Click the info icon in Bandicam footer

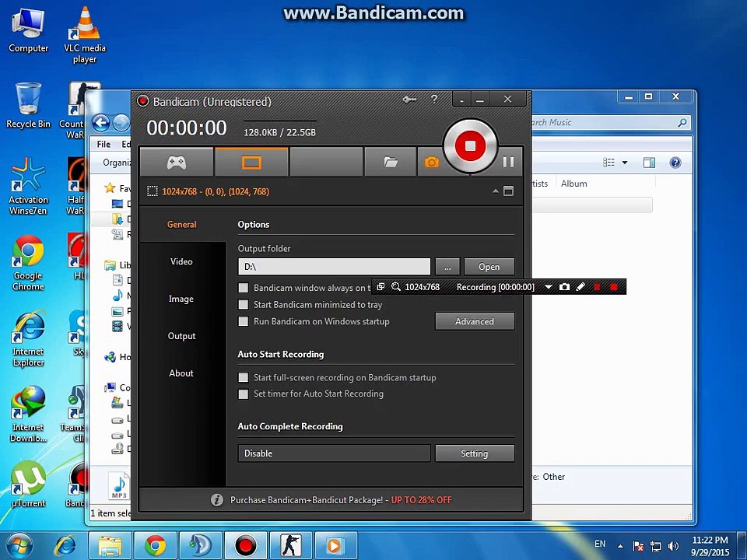(217, 500)
